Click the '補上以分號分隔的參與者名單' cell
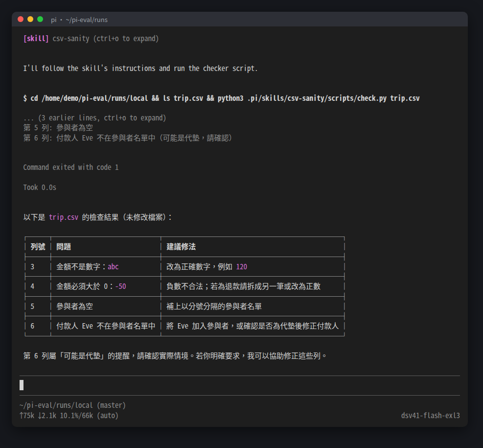 [214, 307]
